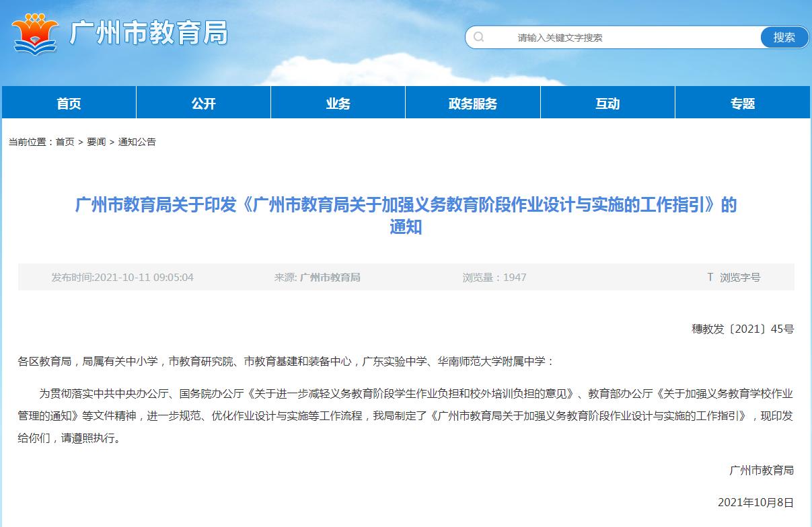Open the 首页 navigation tab
The image size is (812, 527).
click(x=69, y=104)
